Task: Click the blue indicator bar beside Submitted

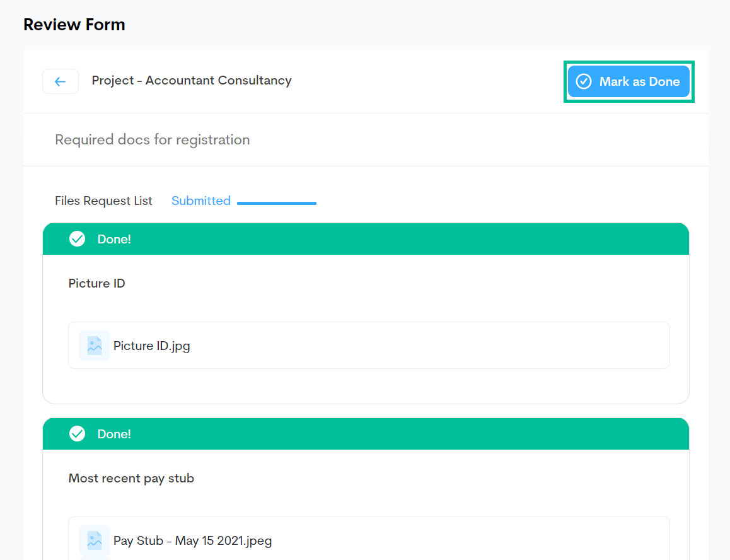Action: point(277,203)
